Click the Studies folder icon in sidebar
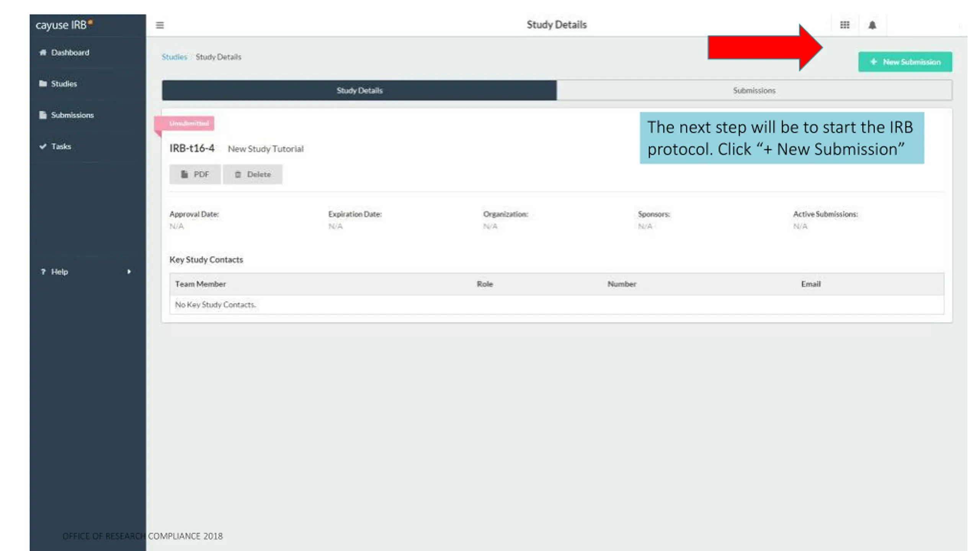This screenshot has width=980, height=551. (43, 83)
